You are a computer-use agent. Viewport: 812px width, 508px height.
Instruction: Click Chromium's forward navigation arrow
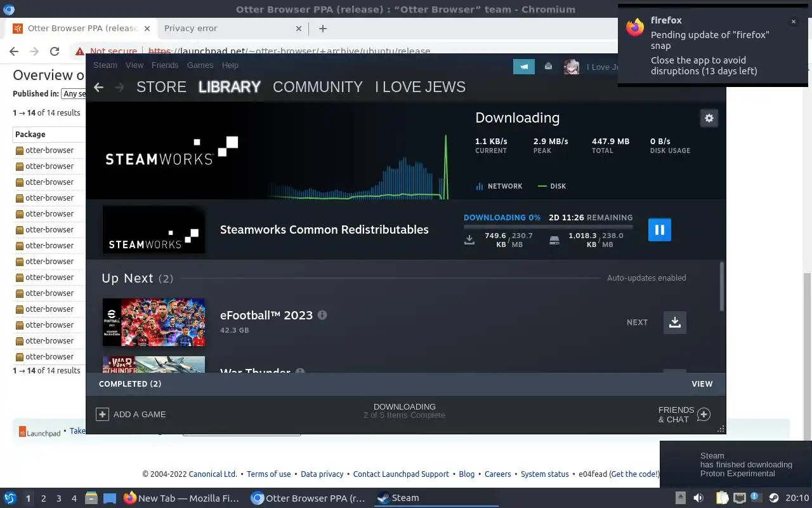tap(34, 51)
